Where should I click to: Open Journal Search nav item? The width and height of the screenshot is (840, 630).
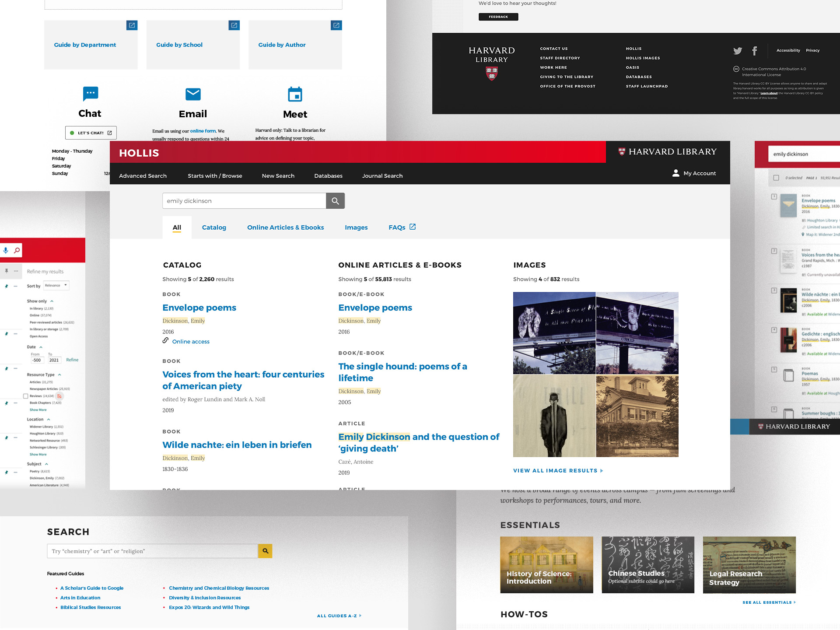coord(382,176)
